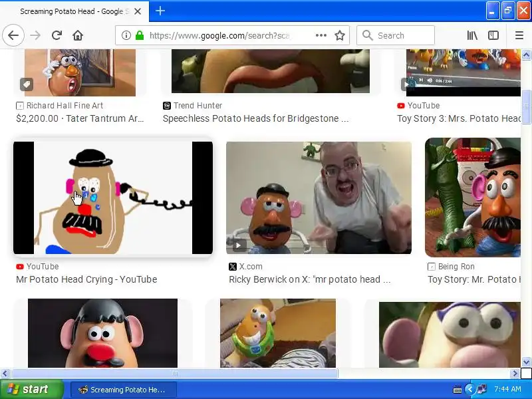Click the Trend Hunter source label

click(x=198, y=106)
